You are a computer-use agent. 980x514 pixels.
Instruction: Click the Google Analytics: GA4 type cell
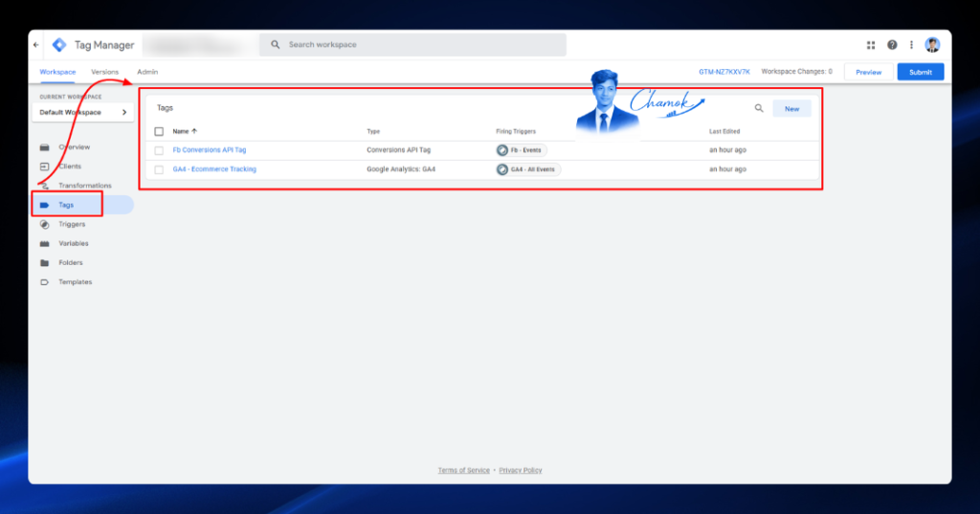[401, 169]
